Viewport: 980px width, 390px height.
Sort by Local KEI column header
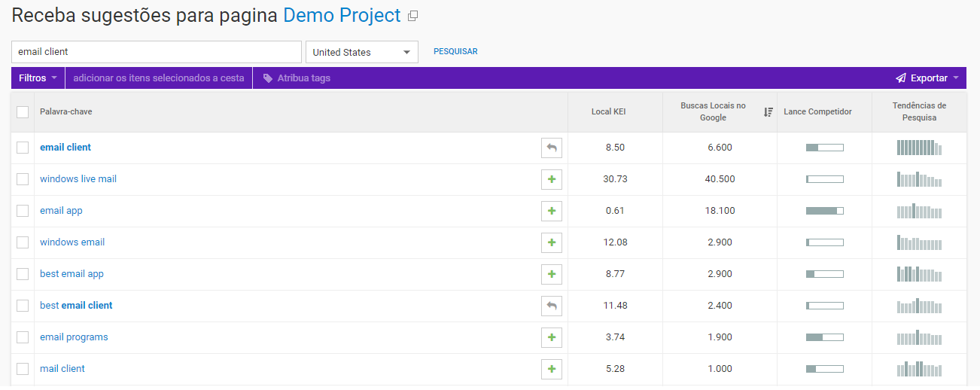(x=608, y=112)
